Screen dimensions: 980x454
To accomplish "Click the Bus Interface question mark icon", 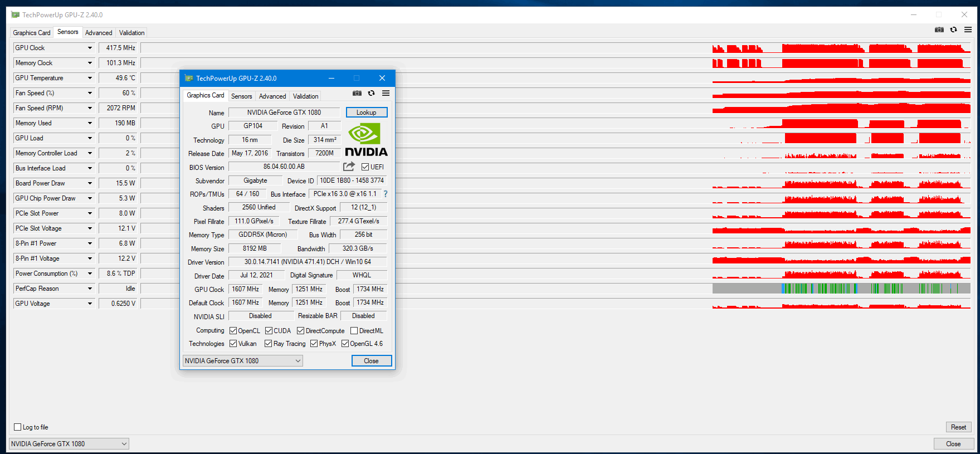I will tap(385, 194).
